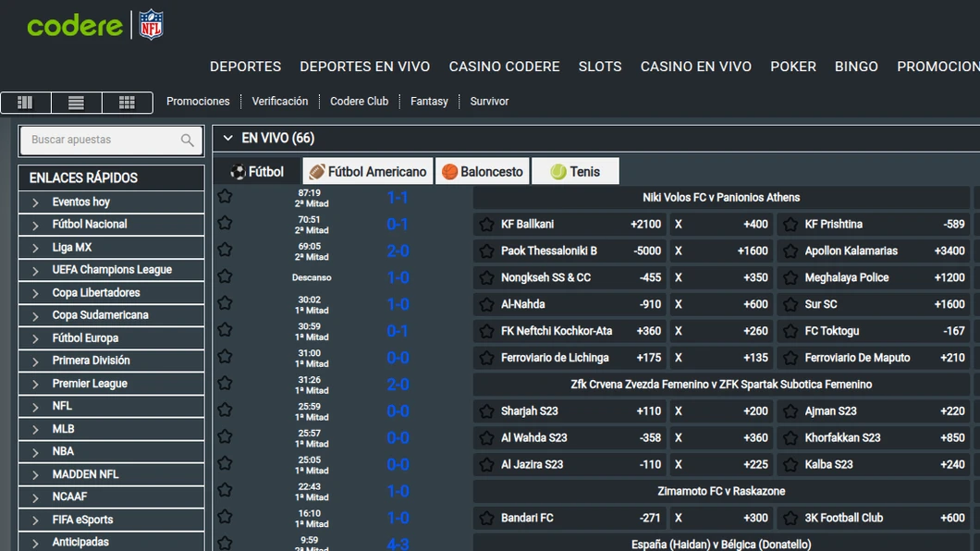980x551 pixels.
Task: Switch to the list layout view
Action: click(76, 103)
